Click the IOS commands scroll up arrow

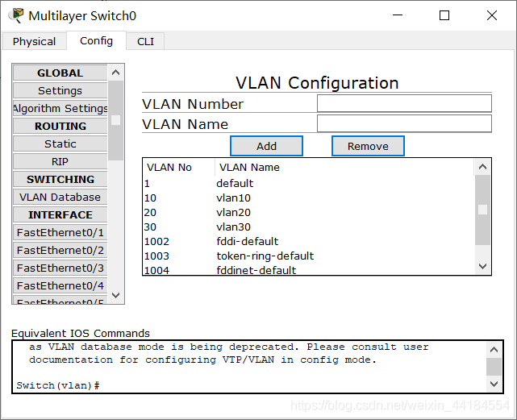tap(494, 349)
